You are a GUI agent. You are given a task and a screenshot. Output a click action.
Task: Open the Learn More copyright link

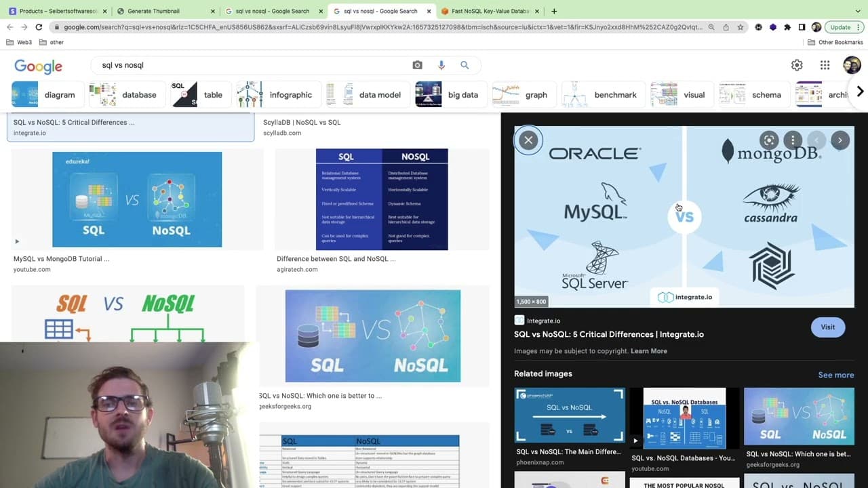click(649, 351)
